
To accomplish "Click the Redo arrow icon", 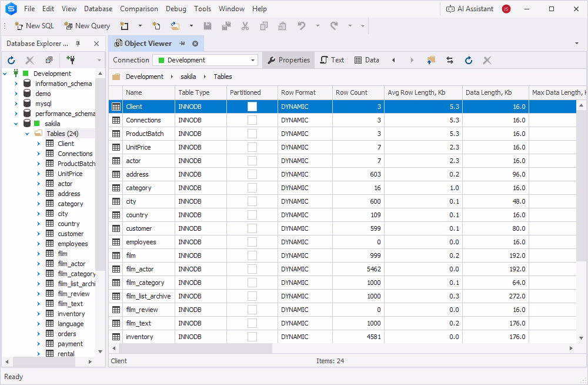I will (x=334, y=25).
